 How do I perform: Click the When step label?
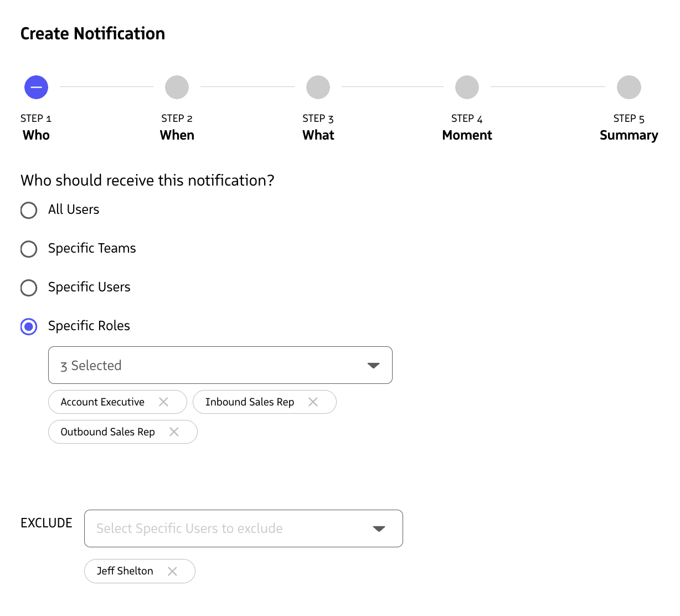click(x=177, y=135)
